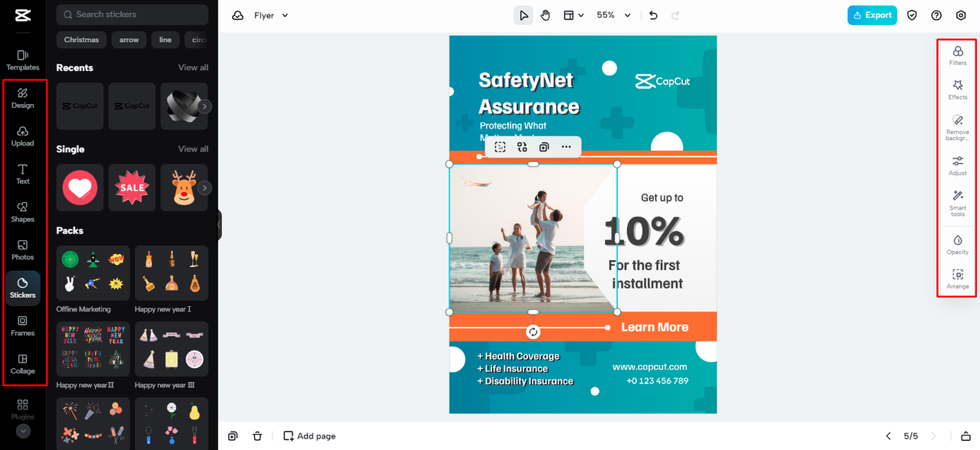Click the cloud save status icon
This screenshot has width=980, height=450.
[x=238, y=15]
